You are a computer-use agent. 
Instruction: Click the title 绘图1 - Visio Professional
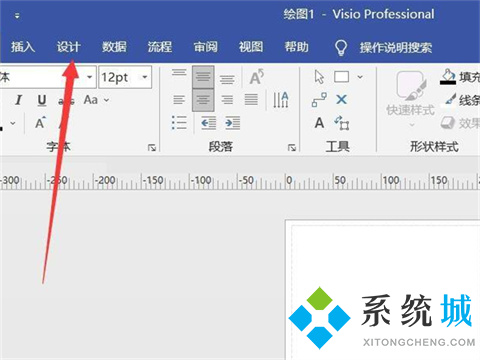pos(359,14)
